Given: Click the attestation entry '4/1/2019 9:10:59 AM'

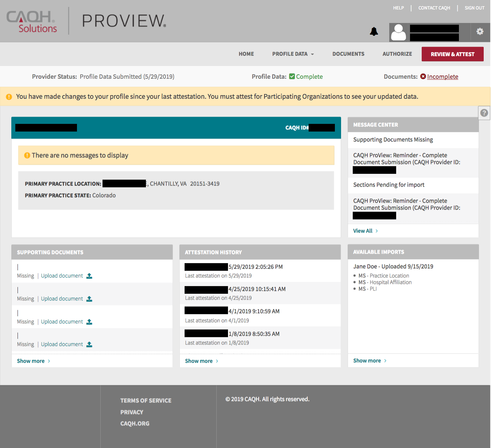Looking at the screenshot, I should [x=254, y=311].
